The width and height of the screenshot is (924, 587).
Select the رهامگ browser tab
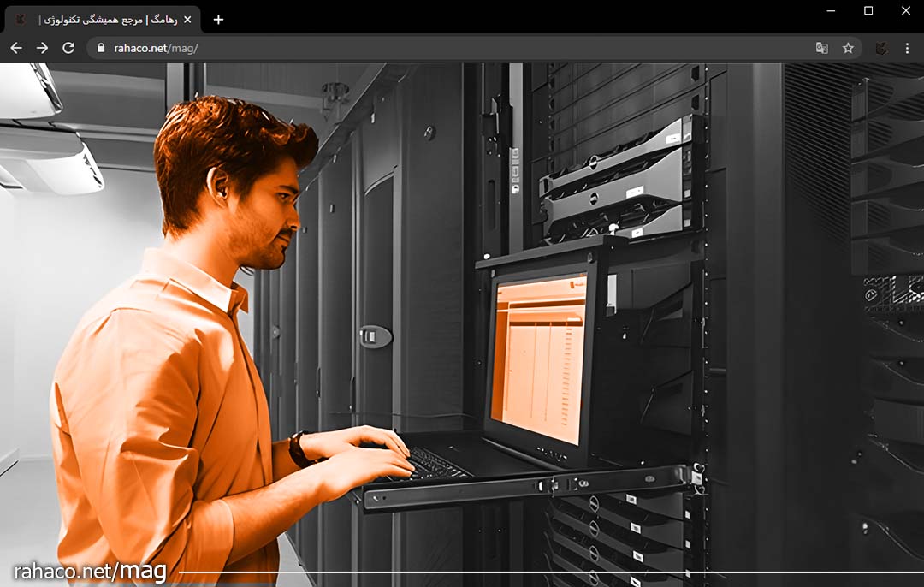coord(103,19)
